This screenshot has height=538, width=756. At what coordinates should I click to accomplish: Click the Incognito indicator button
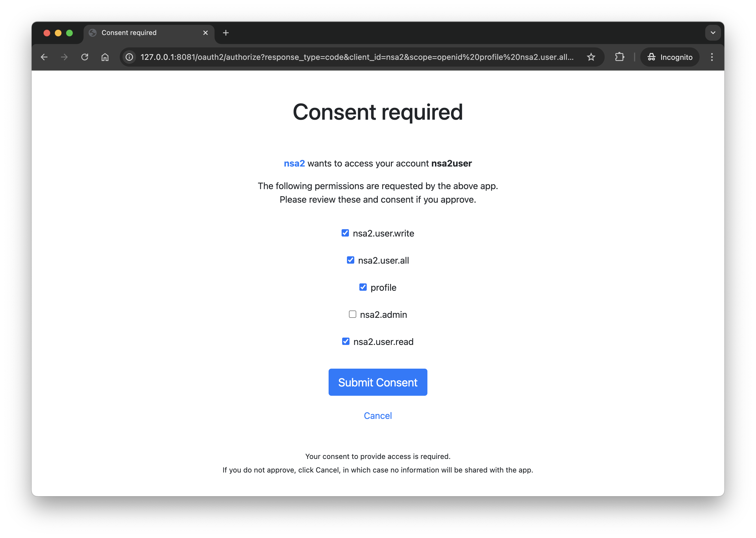[670, 57]
